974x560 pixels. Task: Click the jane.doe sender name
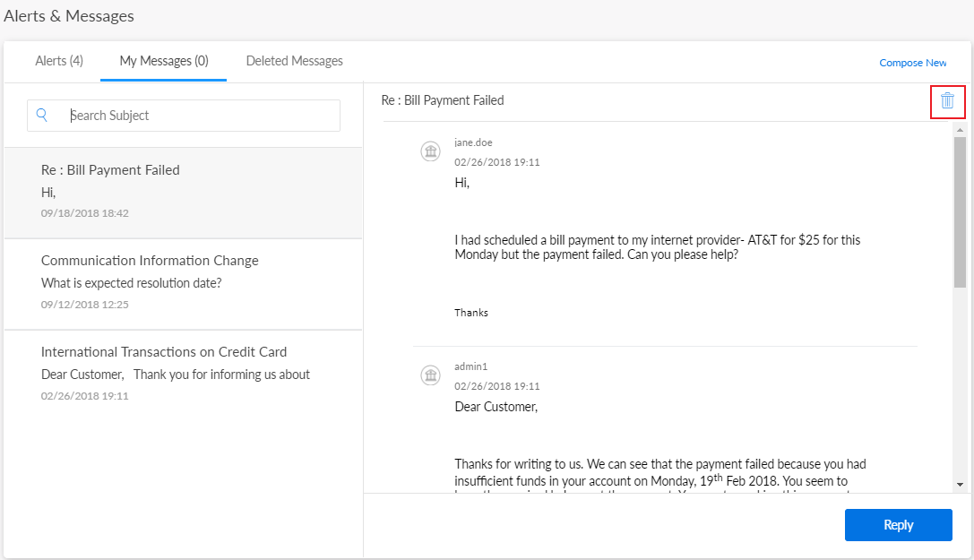tap(473, 142)
